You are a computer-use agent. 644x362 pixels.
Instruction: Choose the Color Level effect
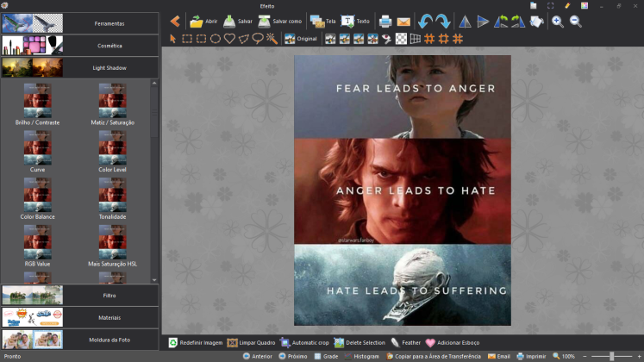click(x=113, y=152)
